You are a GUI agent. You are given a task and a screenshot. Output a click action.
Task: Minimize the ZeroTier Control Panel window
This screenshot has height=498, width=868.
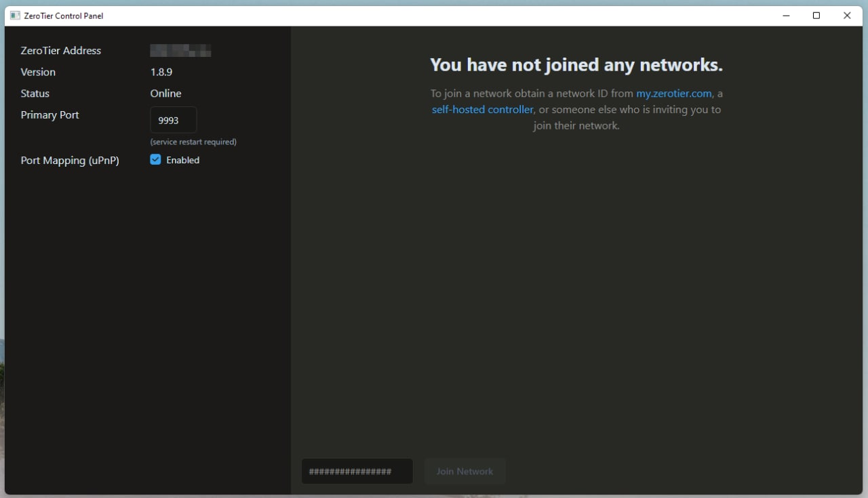pyautogui.click(x=786, y=16)
